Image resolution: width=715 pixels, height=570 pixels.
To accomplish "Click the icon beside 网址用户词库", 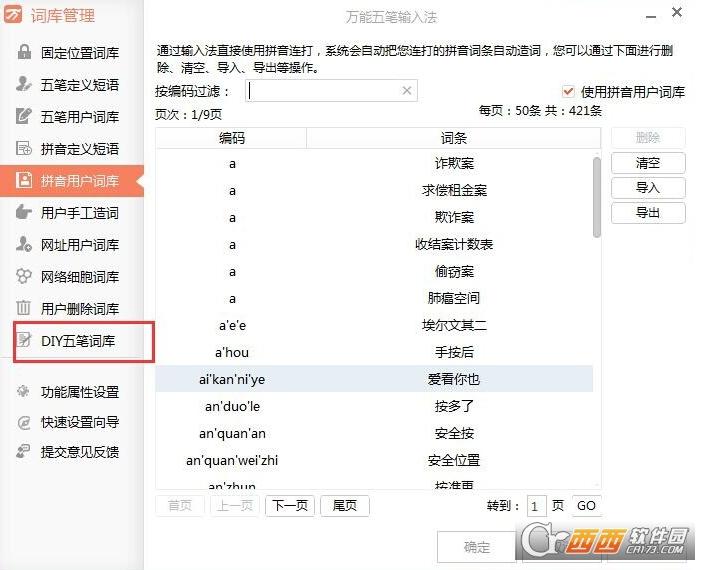I will coord(23,244).
